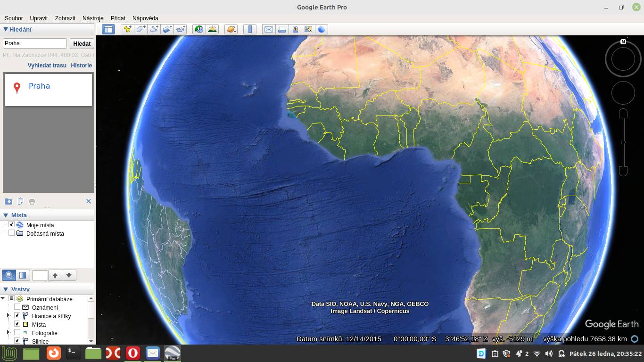Hide the sidebar with the toolbar button

(x=108, y=29)
